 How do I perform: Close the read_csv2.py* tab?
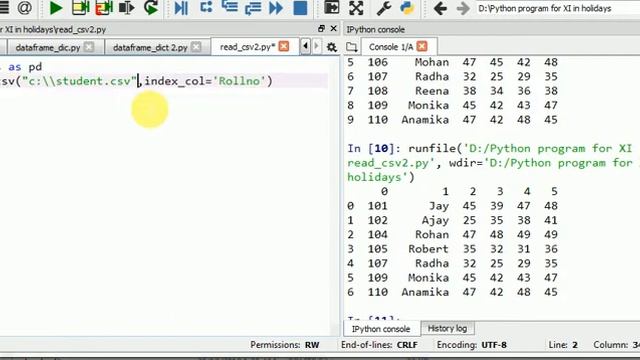point(284,47)
